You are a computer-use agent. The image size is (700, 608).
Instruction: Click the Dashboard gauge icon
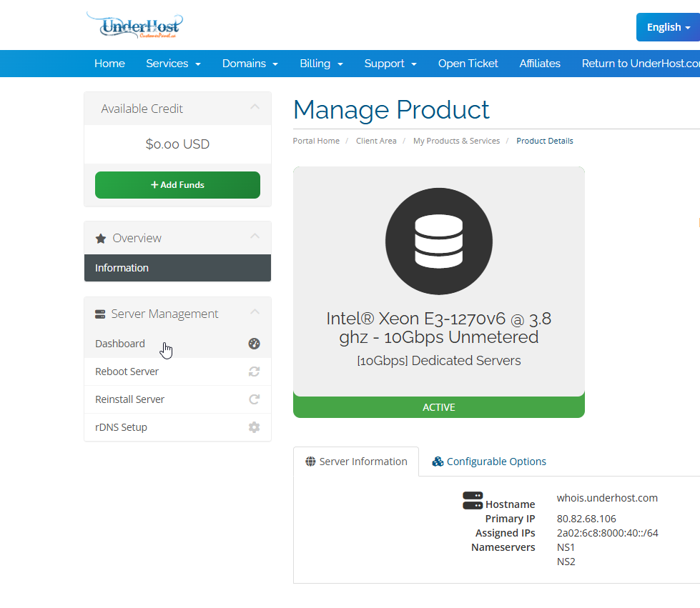click(254, 344)
